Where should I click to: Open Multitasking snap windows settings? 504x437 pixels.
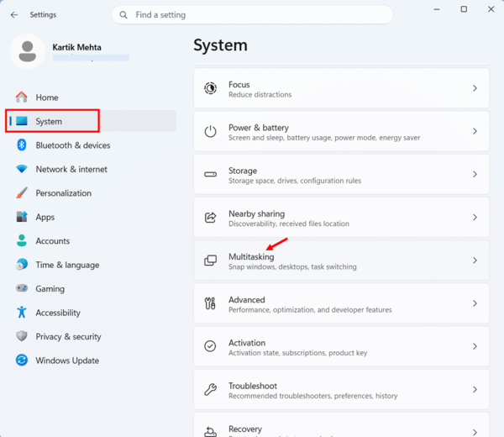click(x=341, y=261)
